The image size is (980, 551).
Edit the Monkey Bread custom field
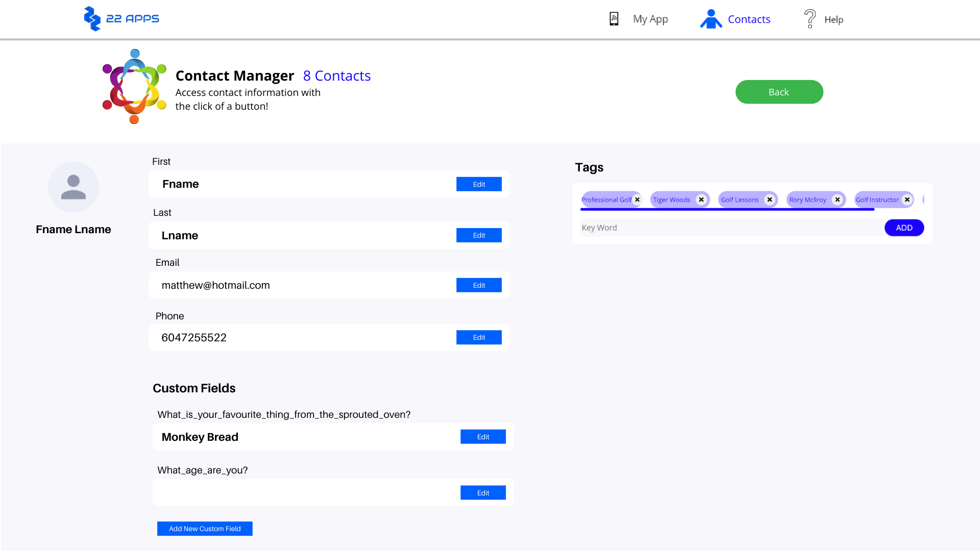tap(483, 437)
